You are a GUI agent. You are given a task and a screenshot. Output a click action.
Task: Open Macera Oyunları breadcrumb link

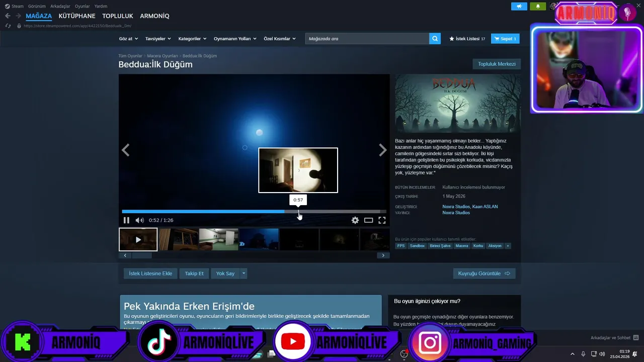click(163, 56)
